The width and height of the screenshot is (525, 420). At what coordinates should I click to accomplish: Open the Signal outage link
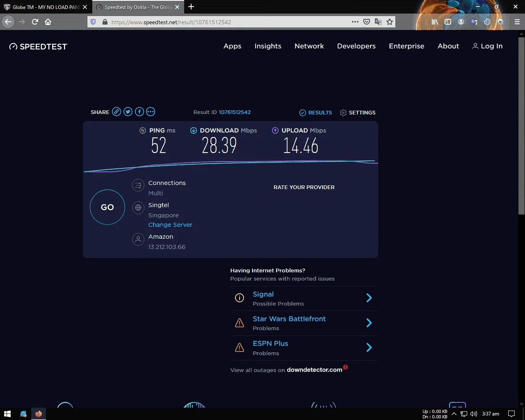click(x=263, y=294)
